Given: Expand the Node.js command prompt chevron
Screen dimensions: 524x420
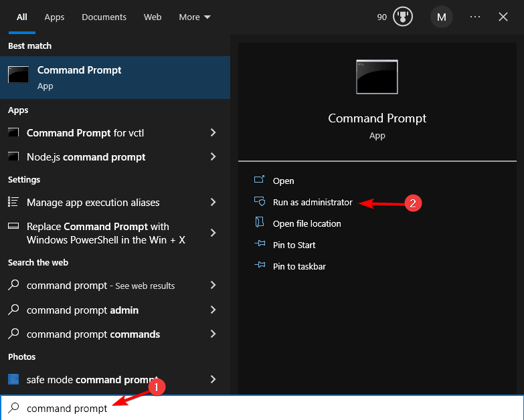Looking at the screenshot, I should (x=213, y=157).
